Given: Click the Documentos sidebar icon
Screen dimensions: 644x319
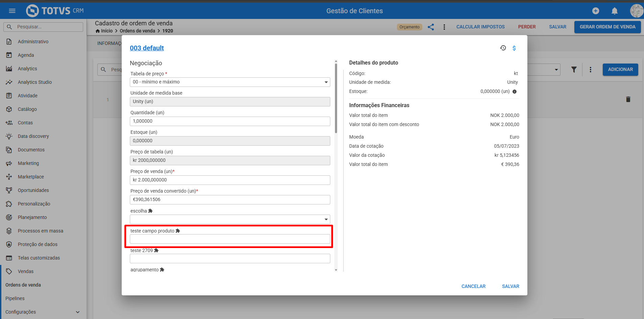Looking at the screenshot, I should point(9,150).
